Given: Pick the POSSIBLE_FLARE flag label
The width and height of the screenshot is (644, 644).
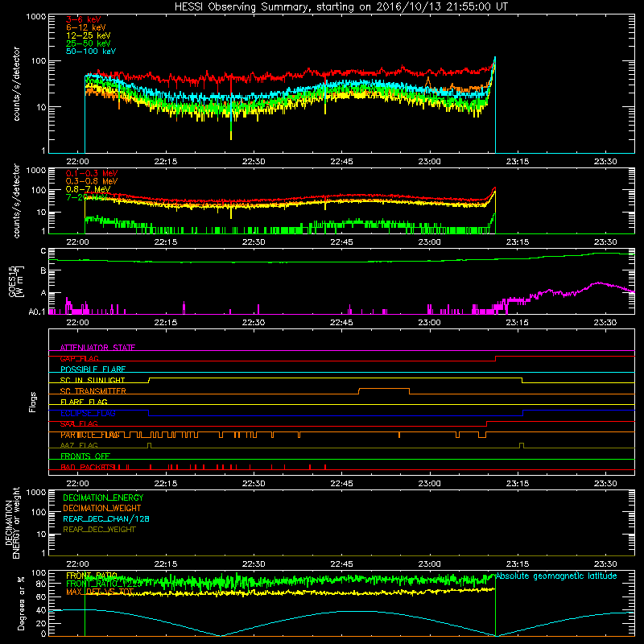Looking at the screenshot, I should click(93, 369).
